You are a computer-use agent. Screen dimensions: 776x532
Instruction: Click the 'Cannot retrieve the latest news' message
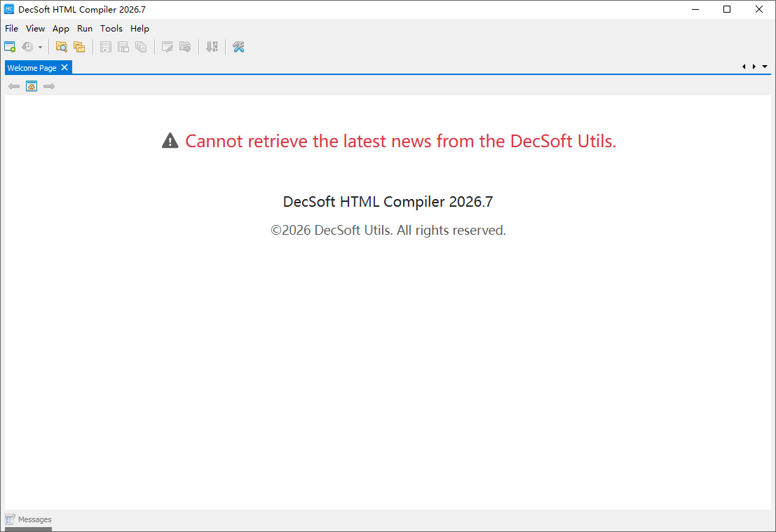tap(400, 141)
